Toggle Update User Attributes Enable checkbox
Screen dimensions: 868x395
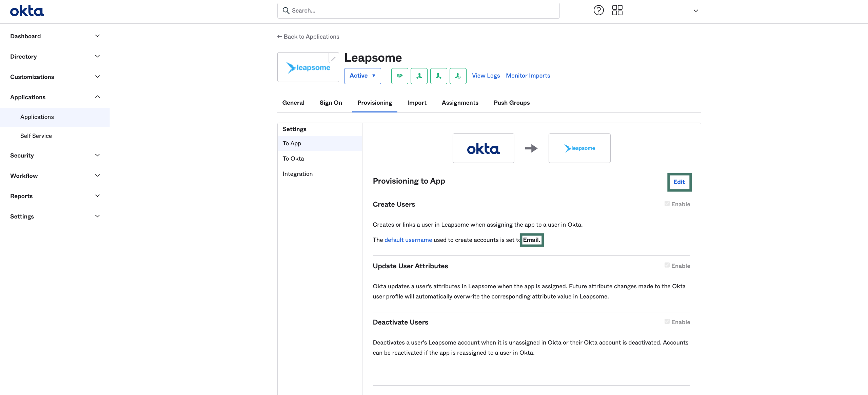(667, 266)
